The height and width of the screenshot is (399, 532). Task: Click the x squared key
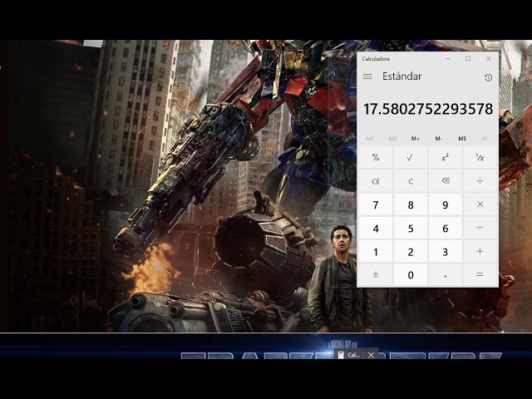pyautogui.click(x=446, y=157)
